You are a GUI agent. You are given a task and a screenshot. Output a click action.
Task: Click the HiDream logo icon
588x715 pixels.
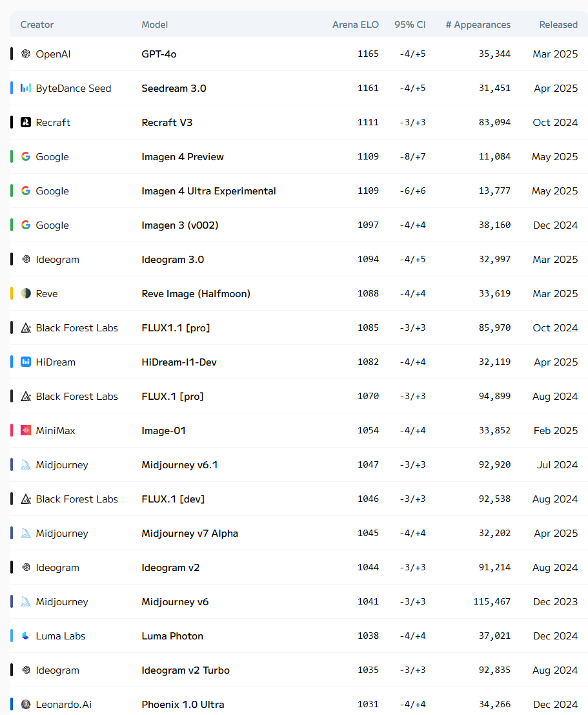[26, 362]
